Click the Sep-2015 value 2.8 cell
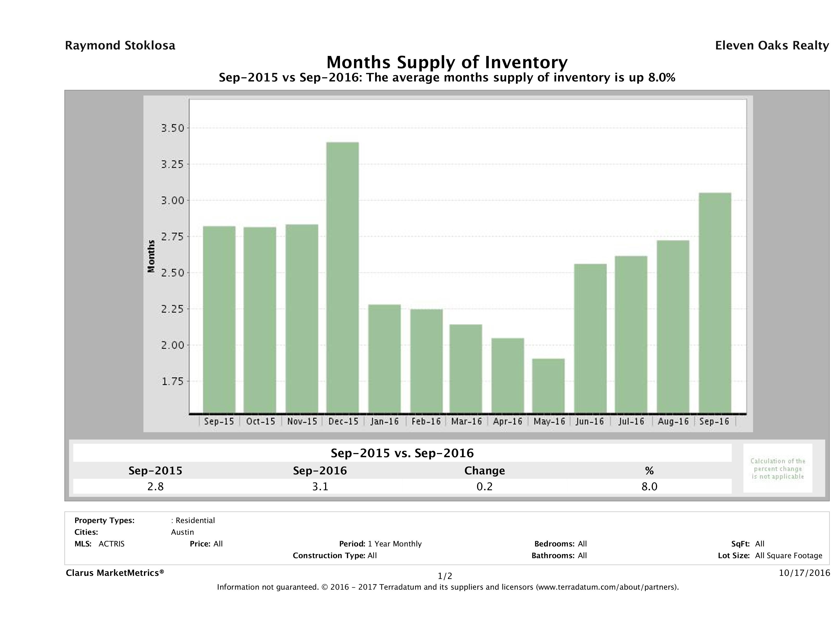 click(155, 486)
